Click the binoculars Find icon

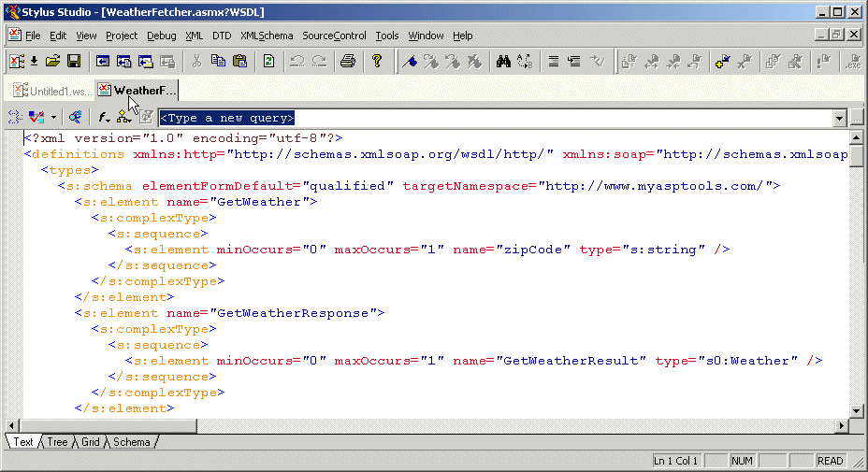point(502,62)
